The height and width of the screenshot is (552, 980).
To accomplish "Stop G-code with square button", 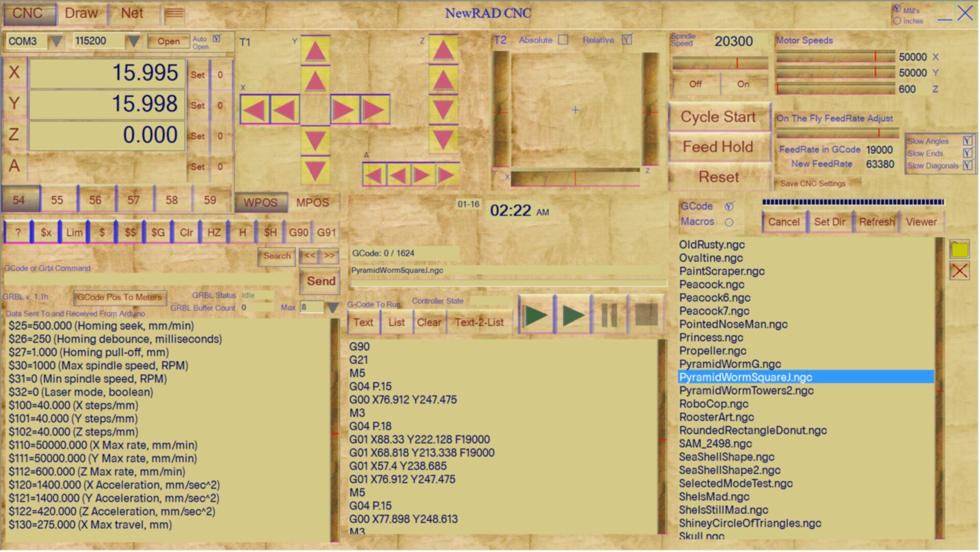I will (x=646, y=315).
